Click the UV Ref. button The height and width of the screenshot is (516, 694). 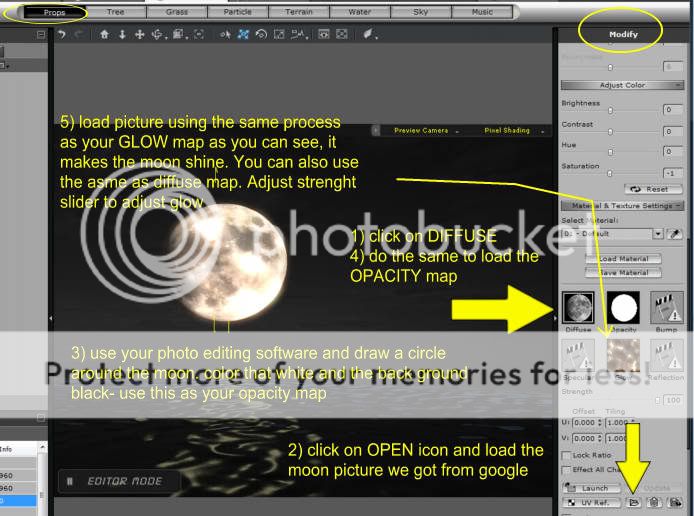pyautogui.click(x=592, y=502)
